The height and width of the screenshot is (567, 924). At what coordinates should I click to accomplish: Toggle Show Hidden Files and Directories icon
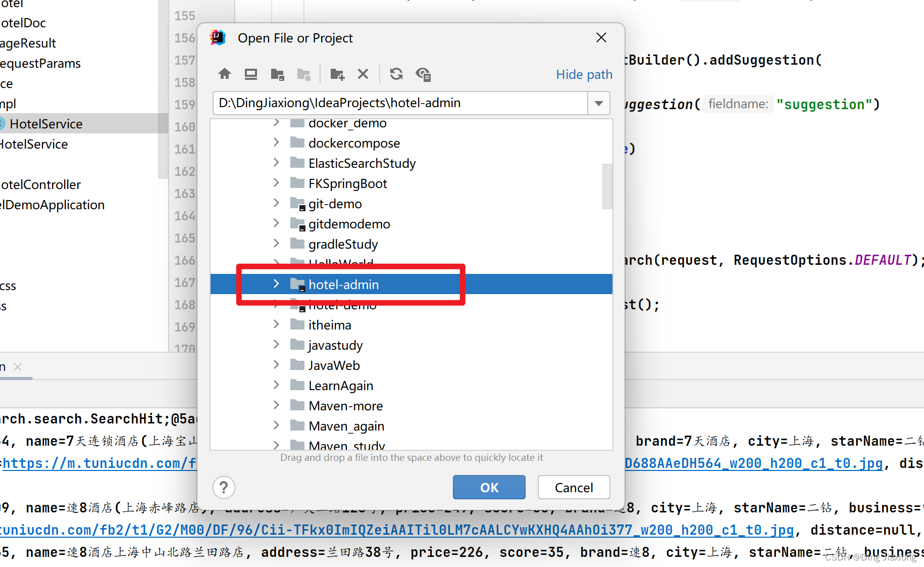coord(423,74)
